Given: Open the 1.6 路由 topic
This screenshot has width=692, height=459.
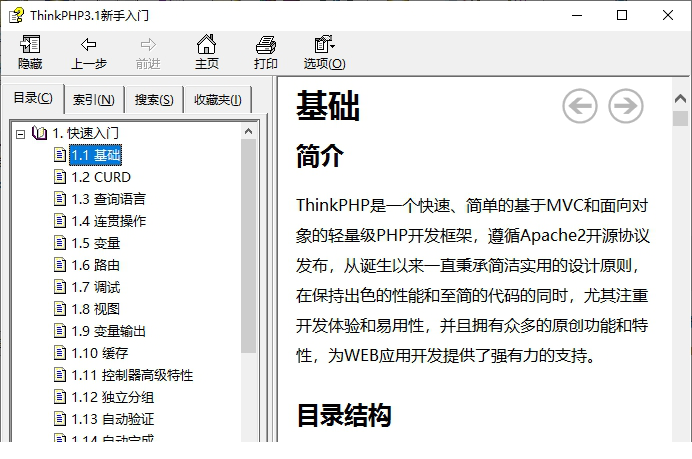Looking at the screenshot, I should coord(96,265).
